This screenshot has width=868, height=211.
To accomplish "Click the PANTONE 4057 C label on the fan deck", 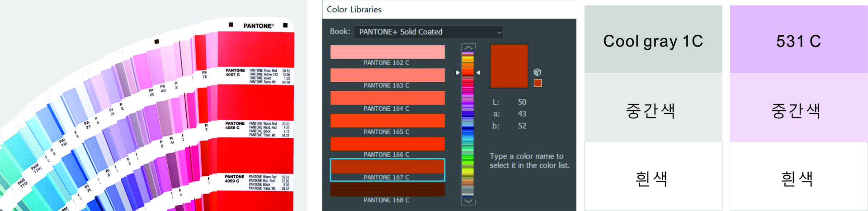I will [235, 72].
